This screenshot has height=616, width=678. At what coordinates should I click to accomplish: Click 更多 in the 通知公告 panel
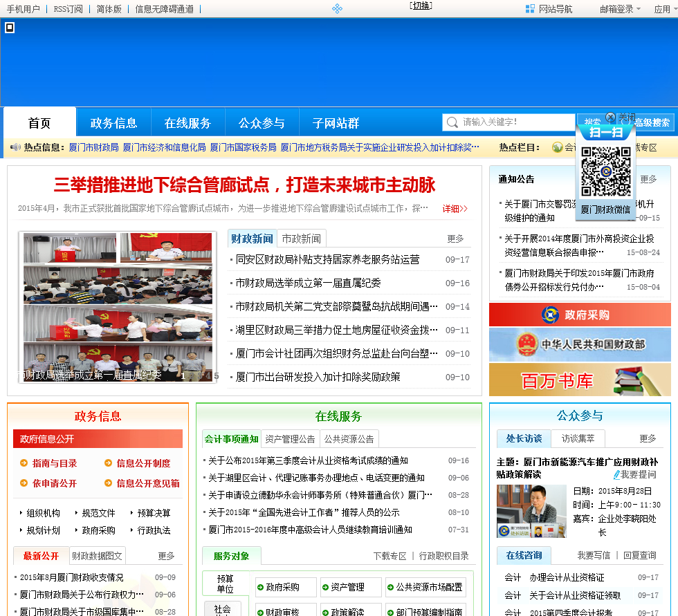point(648,179)
